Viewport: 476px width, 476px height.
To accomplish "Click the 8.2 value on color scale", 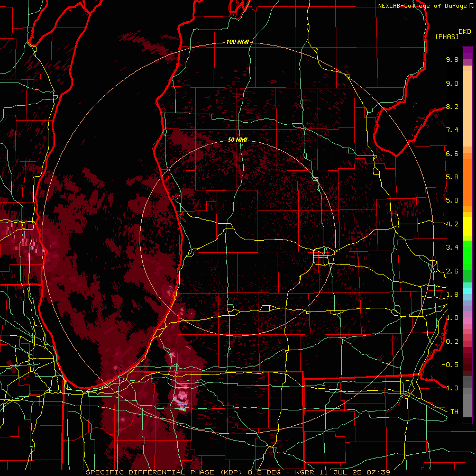I will (x=452, y=106).
